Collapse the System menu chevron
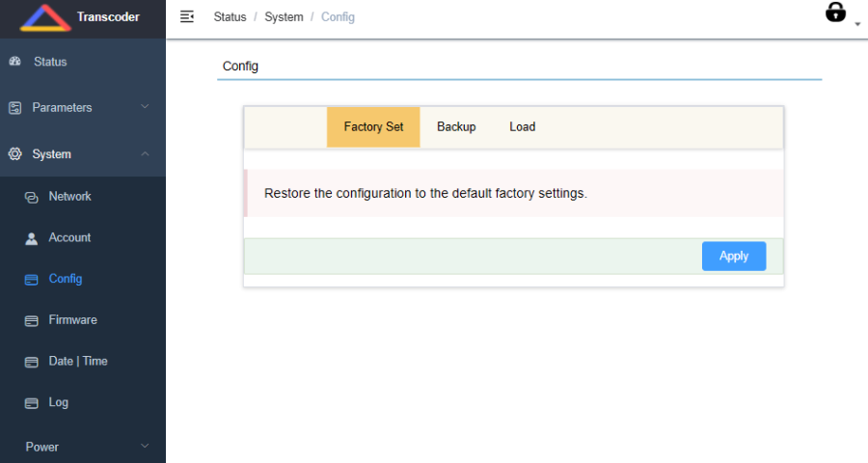 pyautogui.click(x=145, y=153)
